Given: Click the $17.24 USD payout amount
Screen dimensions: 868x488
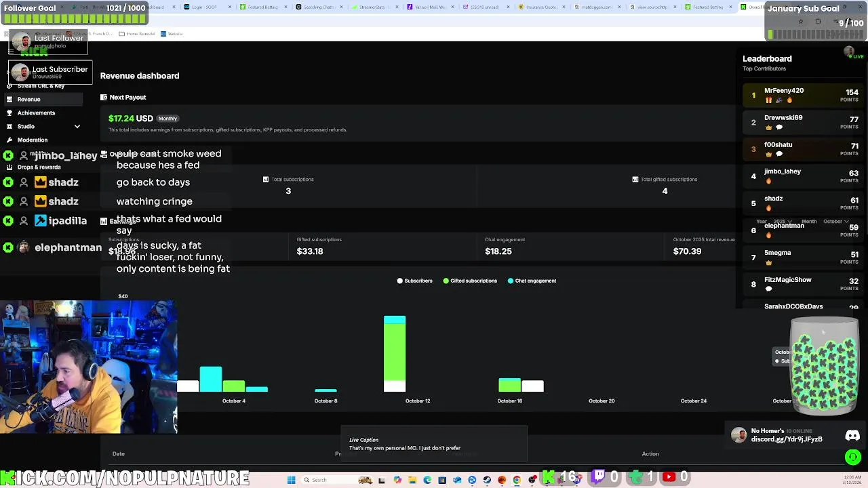Looking at the screenshot, I should 131,119.
